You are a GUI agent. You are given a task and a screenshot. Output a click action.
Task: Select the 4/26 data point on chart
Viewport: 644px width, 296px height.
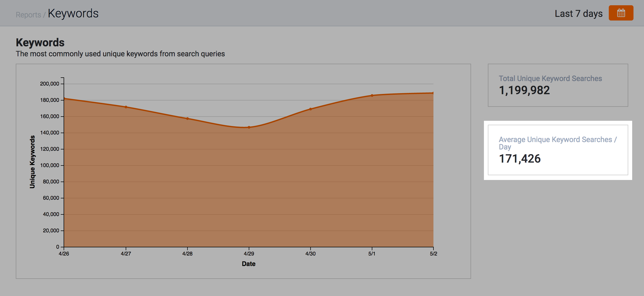click(64, 99)
